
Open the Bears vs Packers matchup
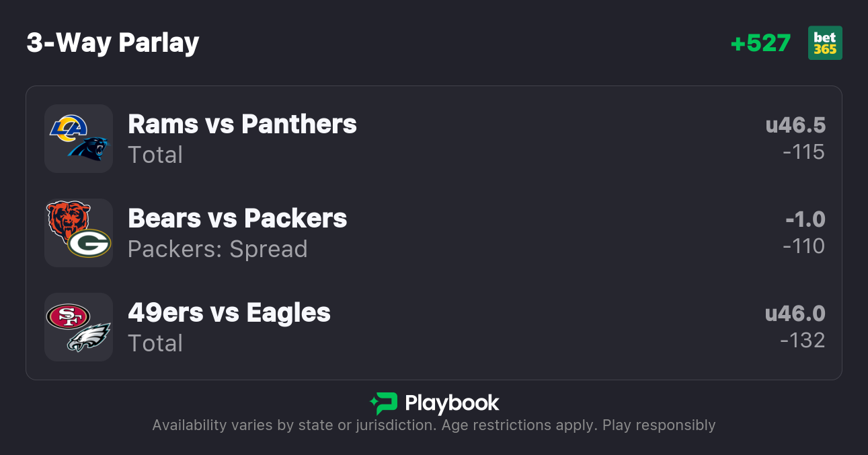click(237, 218)
